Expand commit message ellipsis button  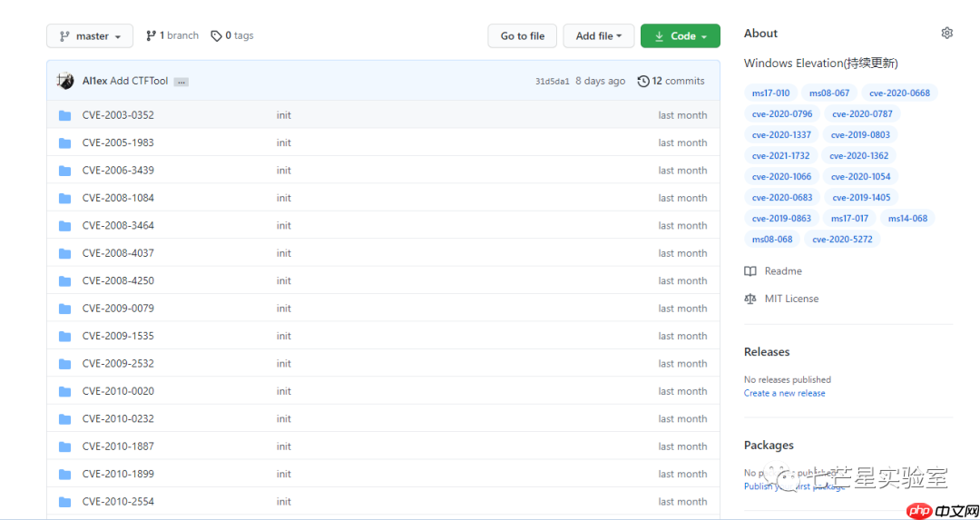point(181,82)
